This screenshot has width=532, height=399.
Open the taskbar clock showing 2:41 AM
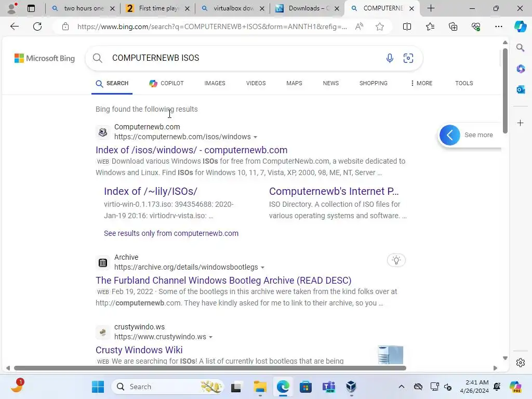[474, 387]
